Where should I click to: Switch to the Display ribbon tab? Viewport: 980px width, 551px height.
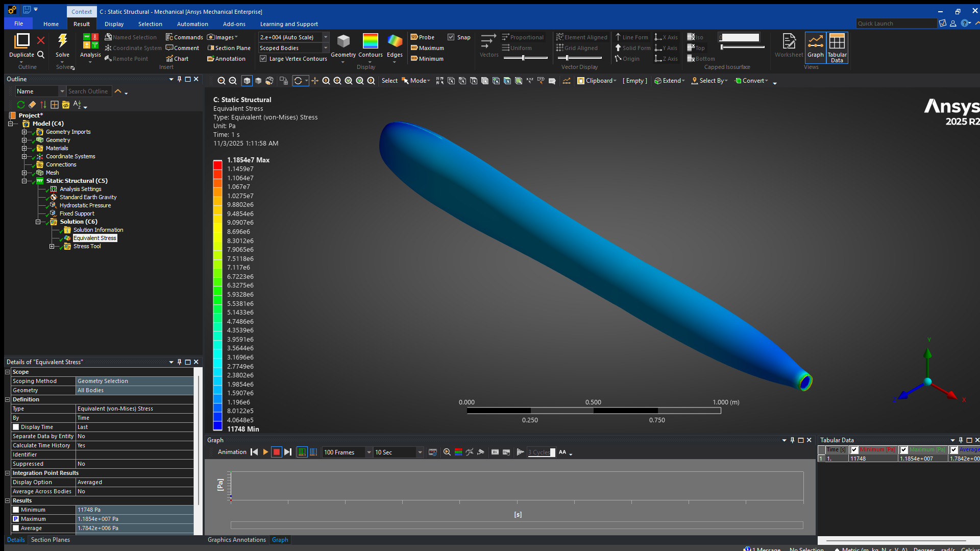pyautogui.click(x=113, y=23)
